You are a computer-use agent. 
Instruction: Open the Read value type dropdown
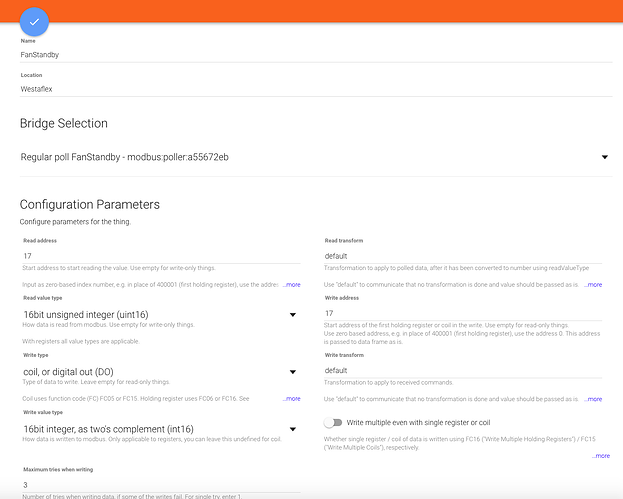click(x=292, y=315)
